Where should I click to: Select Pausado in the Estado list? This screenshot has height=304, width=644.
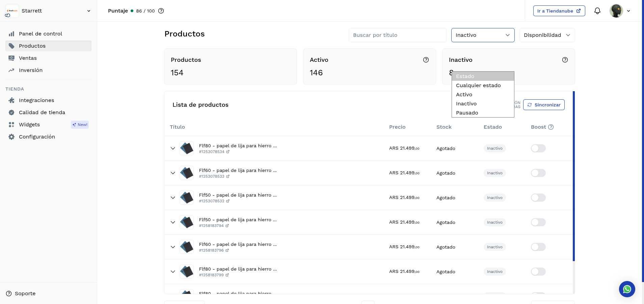click(467, 113)
